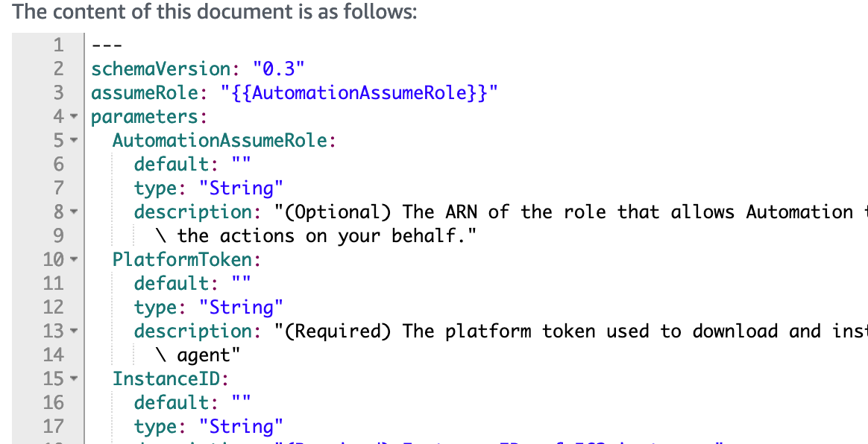Collapse the description fold arrow on line 8
This screenshot has width=868, height=444.
74,212
